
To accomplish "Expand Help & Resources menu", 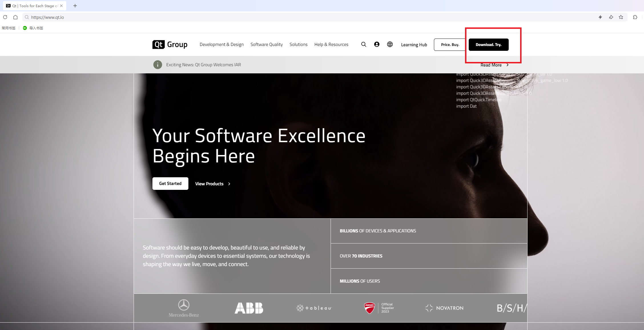I will (x=331, y=45).
